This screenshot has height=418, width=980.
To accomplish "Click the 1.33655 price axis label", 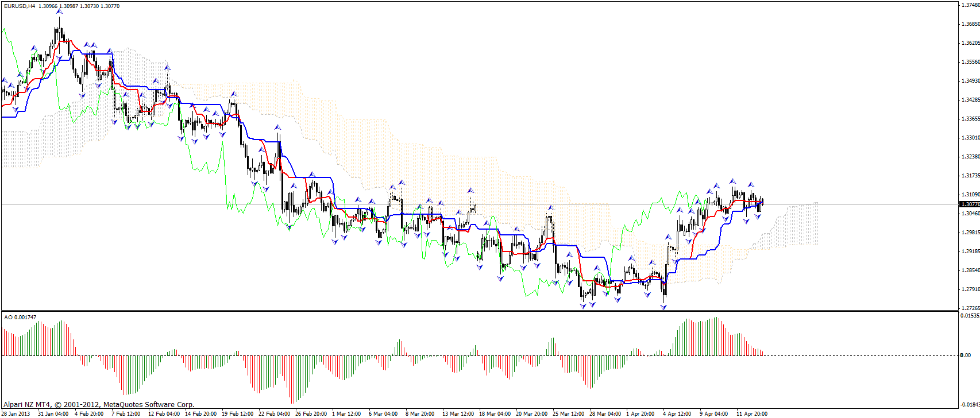I will 970,119.
